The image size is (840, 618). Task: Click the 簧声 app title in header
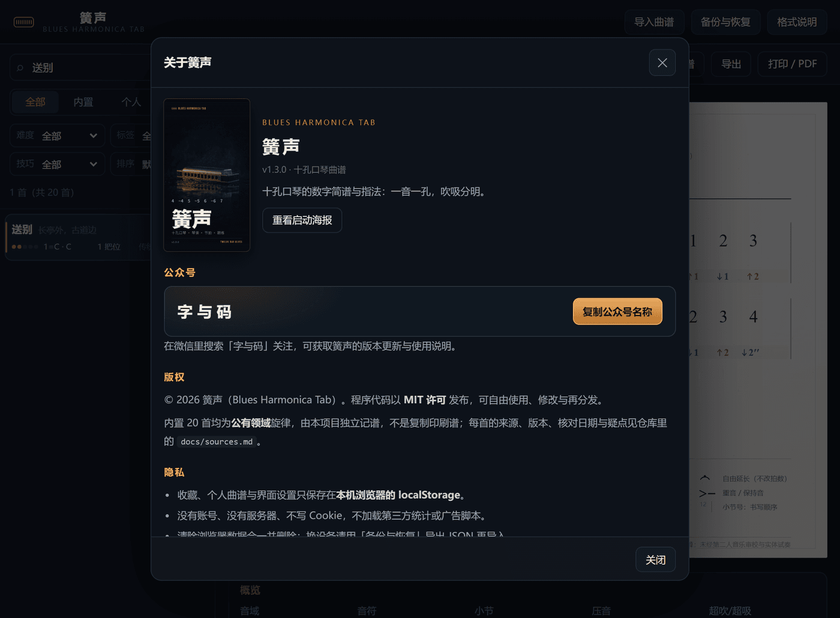[93, 18]
